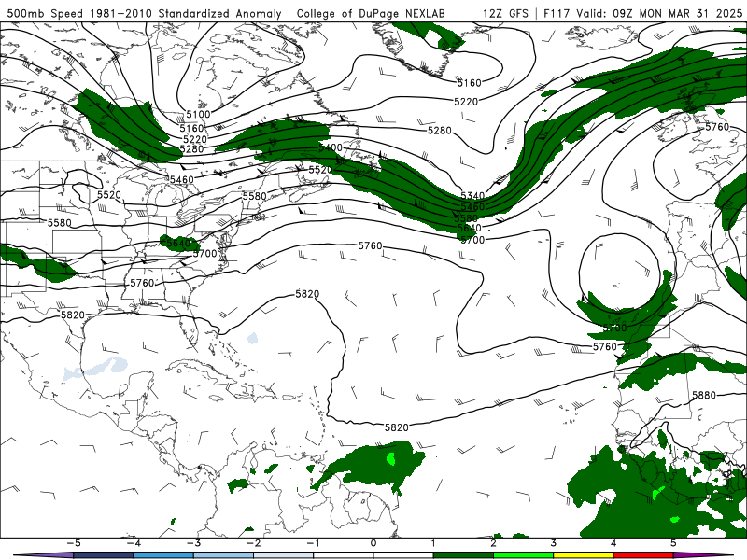The image size is (747, 560).
Task: Select the dark green 1 to 2 colorbar segment
Action: pyautogui.click(x=463, y=555)
